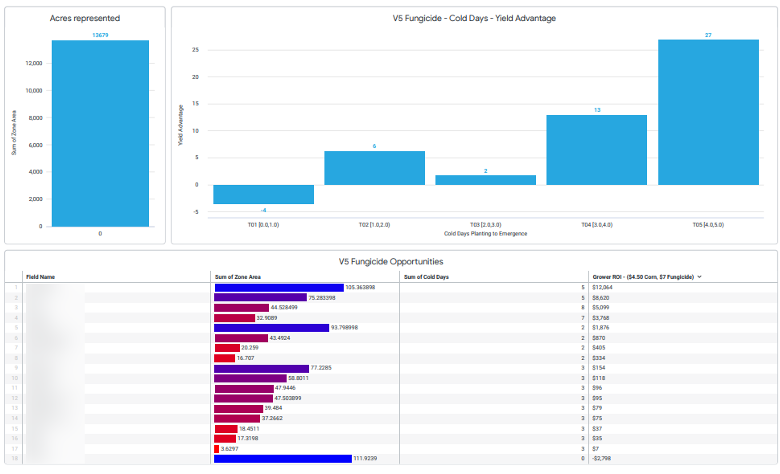Viewport: 780px width, 474px height.
Task: Click the red 3.6297 zone area bar
Action: pyautogui.click(x=217, y=449)
